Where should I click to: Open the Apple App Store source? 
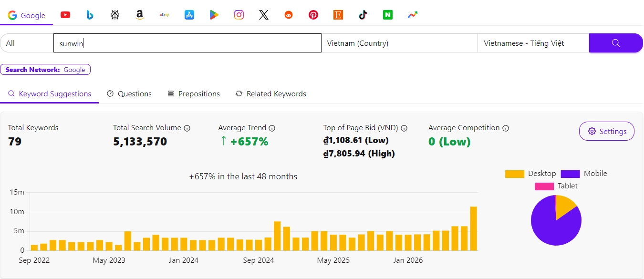189,15
